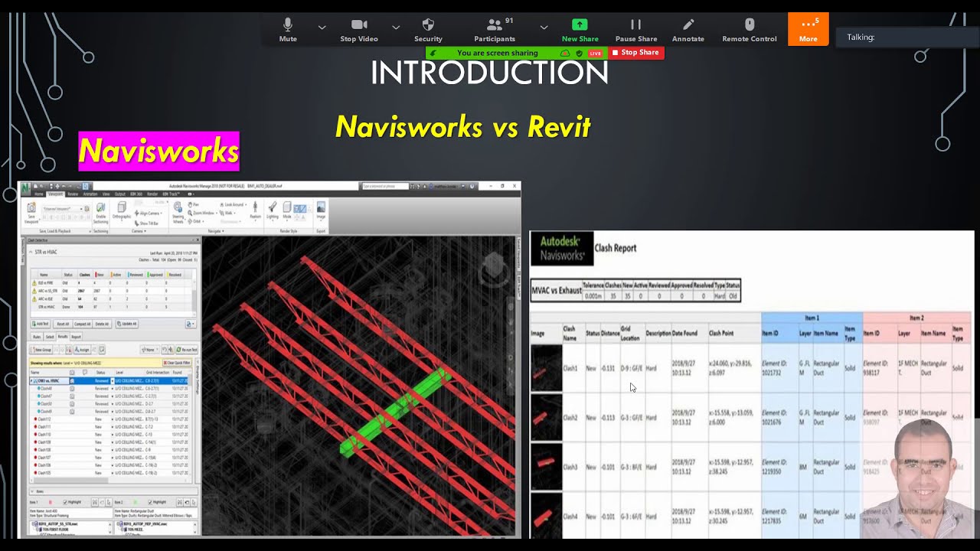Click the Reset All button
The height and width of the screenshot is (551, 980).
pos(63,324)
